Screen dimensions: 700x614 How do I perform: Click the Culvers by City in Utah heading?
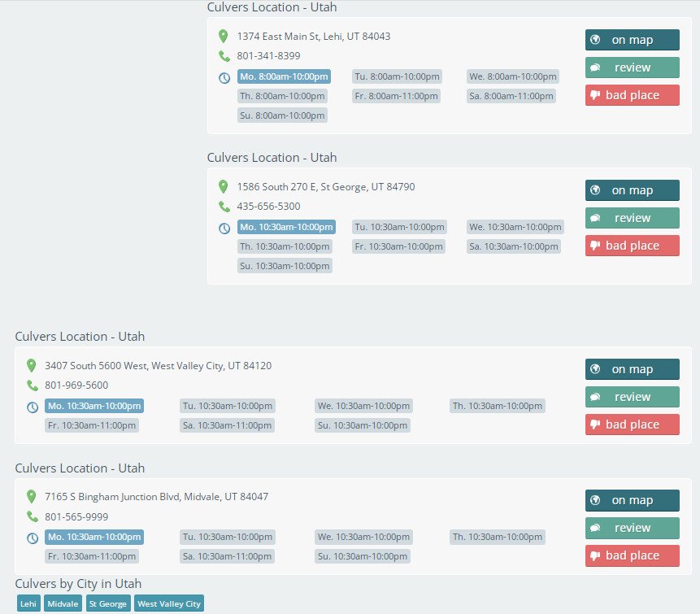pyautogui.click(x=78, y=584)
